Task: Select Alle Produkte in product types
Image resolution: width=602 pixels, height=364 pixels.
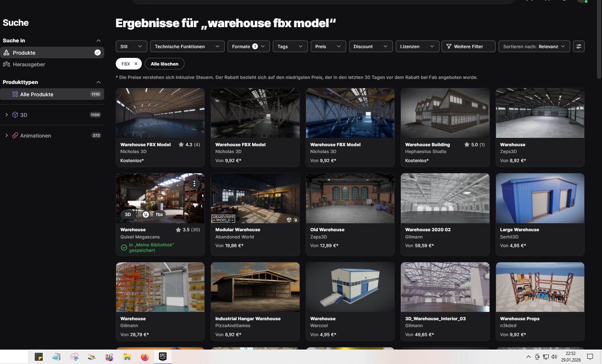Action: [x=52, y=94]
